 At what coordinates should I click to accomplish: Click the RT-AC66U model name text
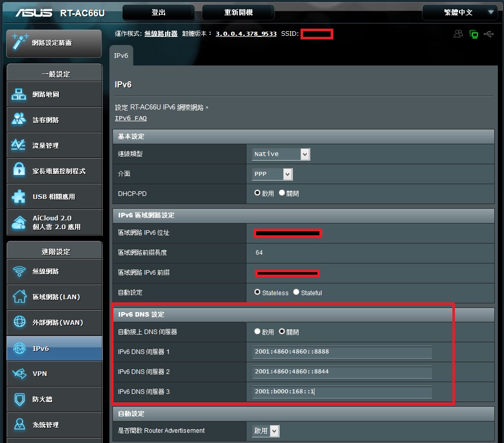click(83, 13)
